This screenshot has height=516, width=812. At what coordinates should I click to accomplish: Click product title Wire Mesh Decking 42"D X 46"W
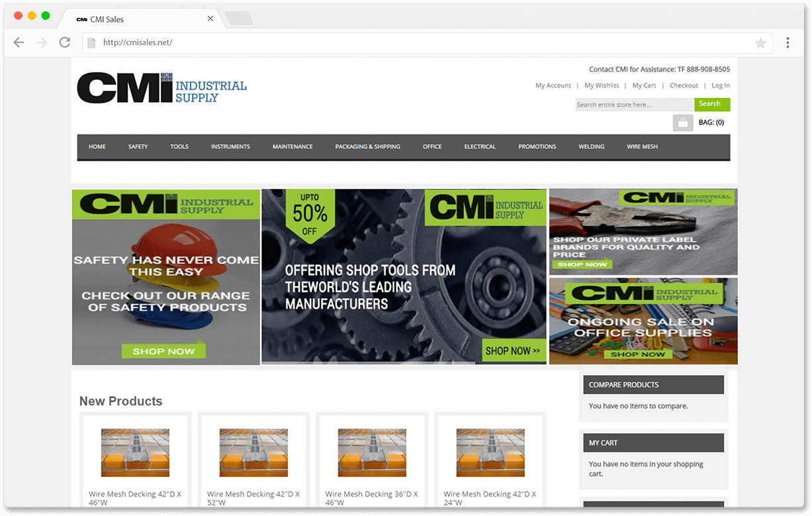coord(135,498)
